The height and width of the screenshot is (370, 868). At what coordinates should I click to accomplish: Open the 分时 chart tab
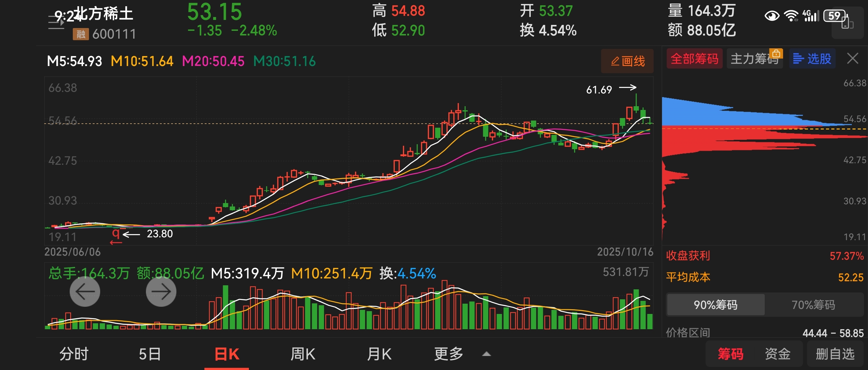click(x=74, y=354)
